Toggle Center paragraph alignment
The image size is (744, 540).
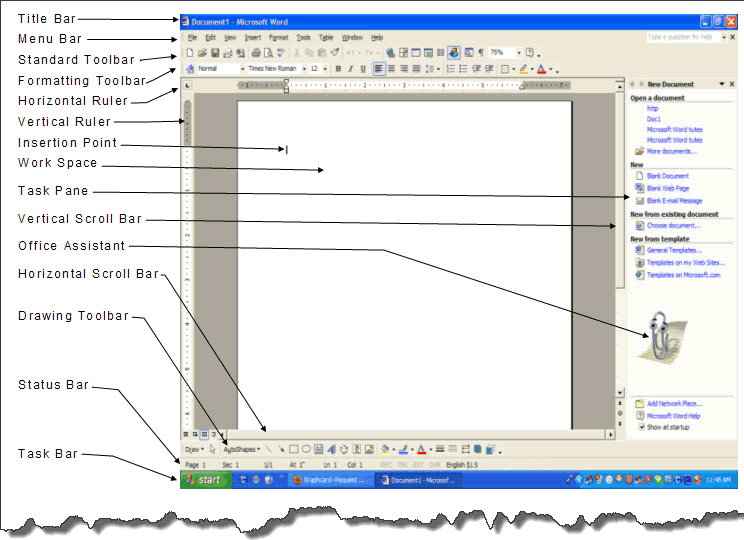(x=391, y=69)
